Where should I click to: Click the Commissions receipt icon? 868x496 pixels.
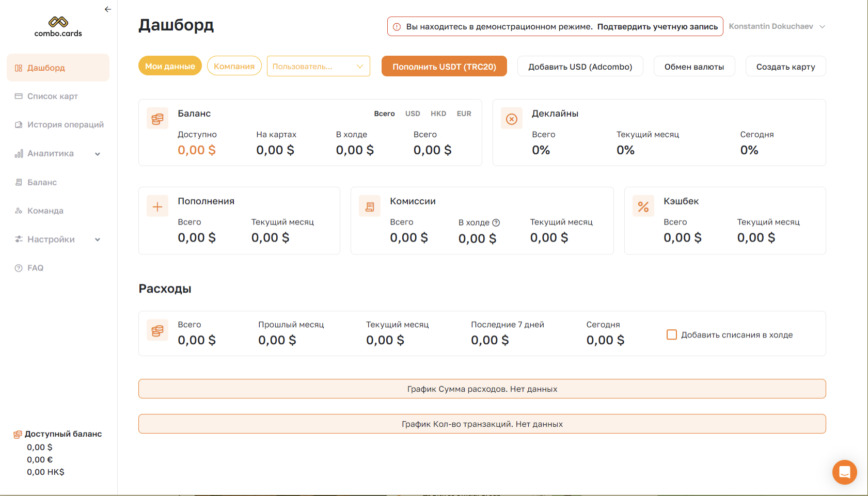370,206
